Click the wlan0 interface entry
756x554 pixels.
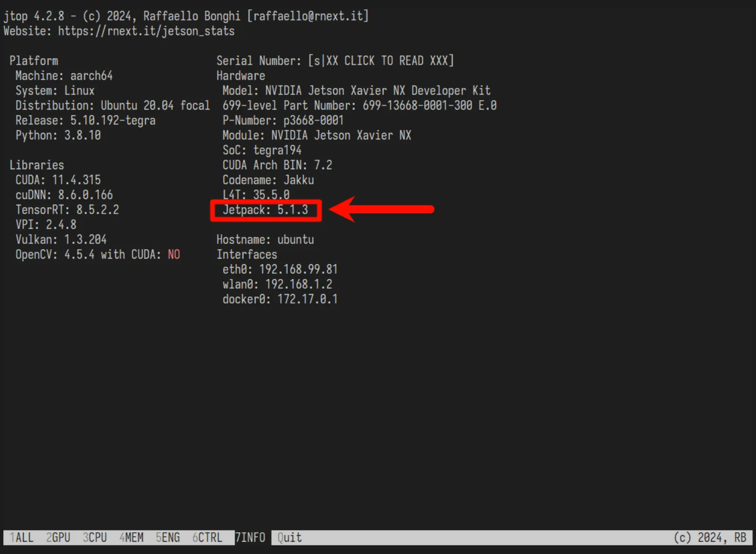(277, 284)
